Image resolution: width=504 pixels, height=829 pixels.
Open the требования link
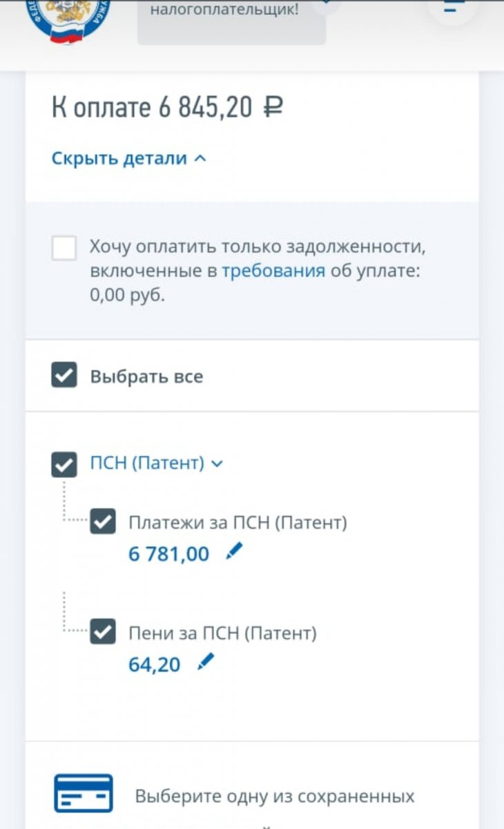click(x=273, y=271)
